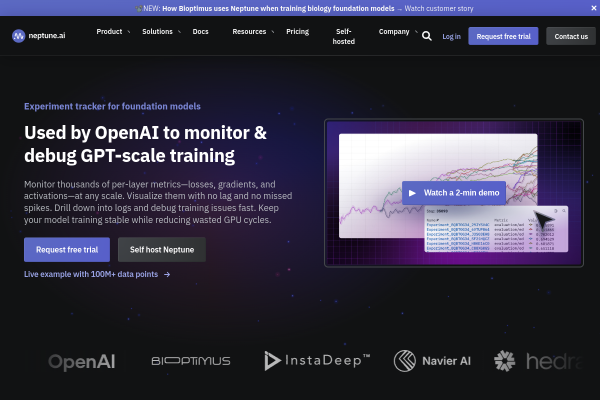Click the neptune.ai logo icon
The height and width of the screenshot is (400, 600).
(19, 36)
